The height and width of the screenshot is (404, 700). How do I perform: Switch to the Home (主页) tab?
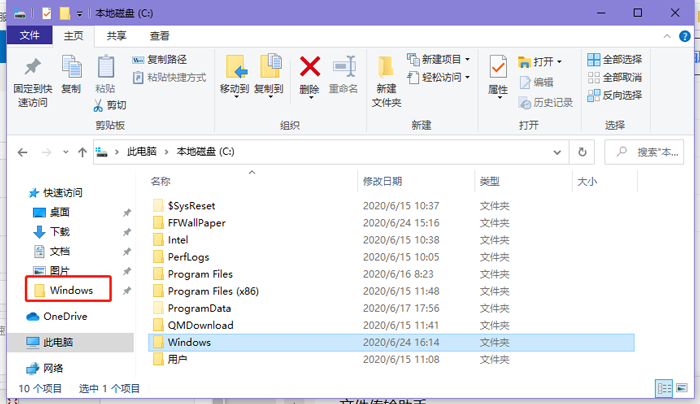tap(73, 36)
